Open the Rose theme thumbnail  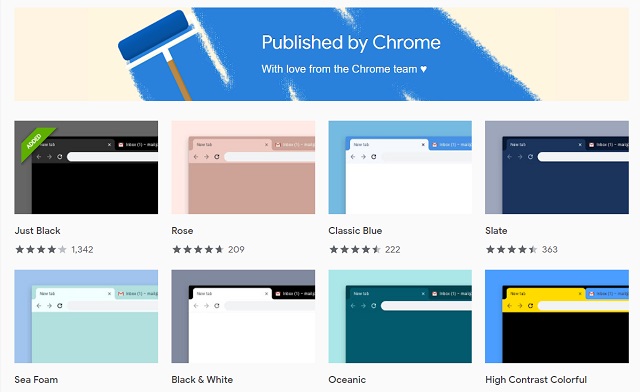243,167
